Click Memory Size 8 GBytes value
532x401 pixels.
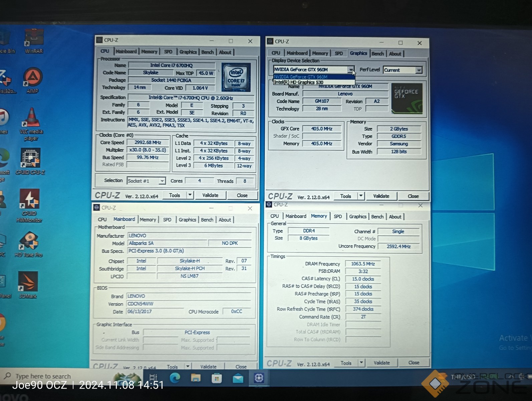click(308, 238)
